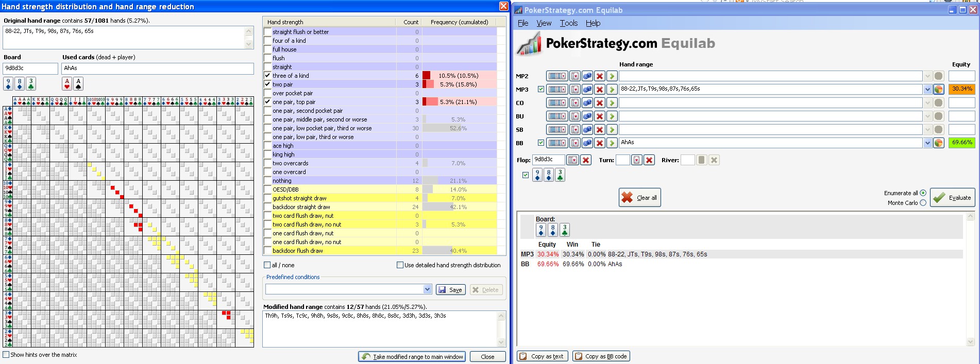Open range selector for BB row
Image resolution: width=980 pixels, height=364 pixels.
click(x=557, y=143)
